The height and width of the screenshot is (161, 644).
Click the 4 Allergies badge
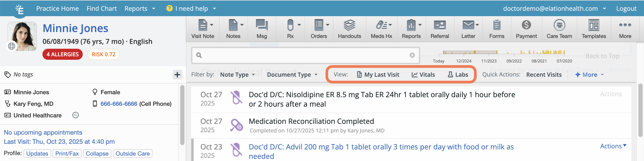[x=63, y=54]
